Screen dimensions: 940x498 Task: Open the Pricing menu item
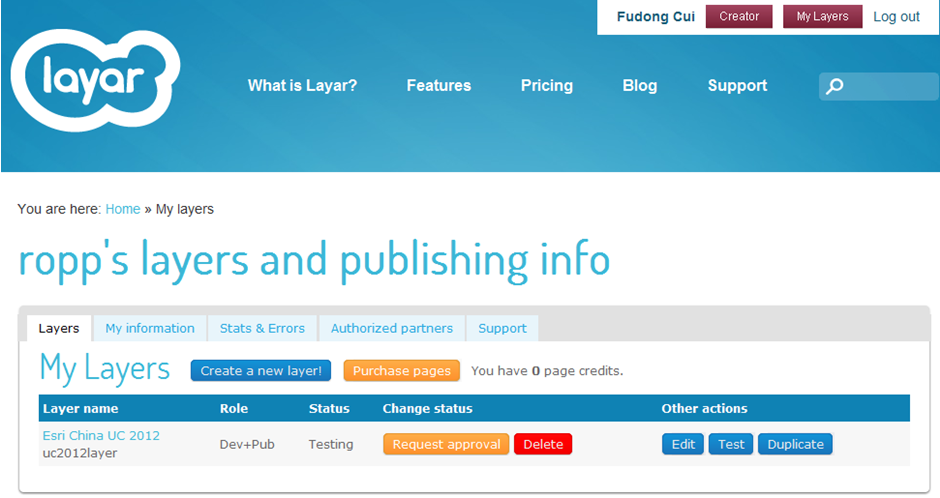click(x=547, y=86)
